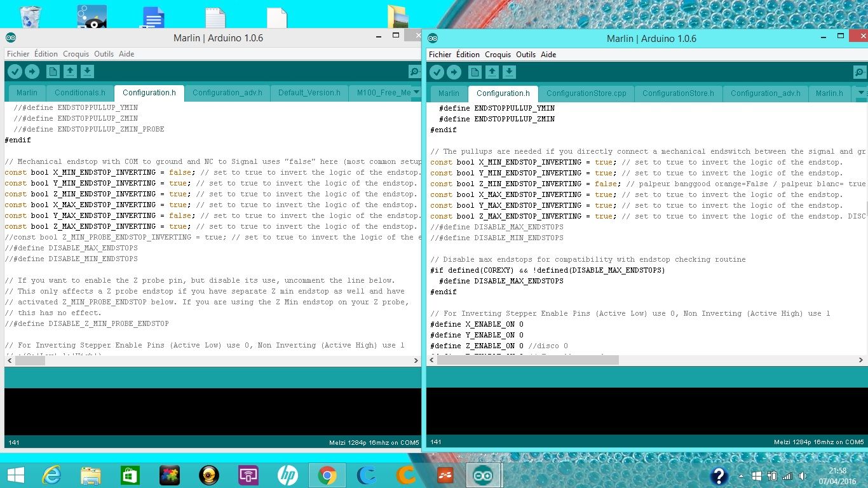Switch to Configuration_adv.h tab in the left window
The width and height of the screenshot is (868, 488).
(x=227, y=93)
